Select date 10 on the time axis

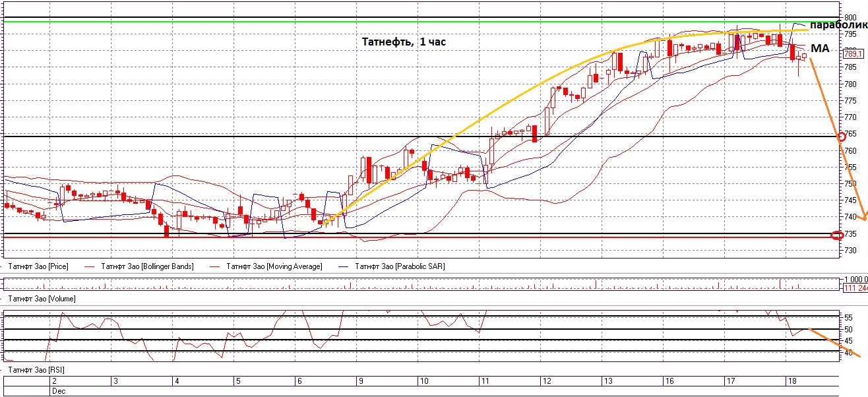point(424,381)
